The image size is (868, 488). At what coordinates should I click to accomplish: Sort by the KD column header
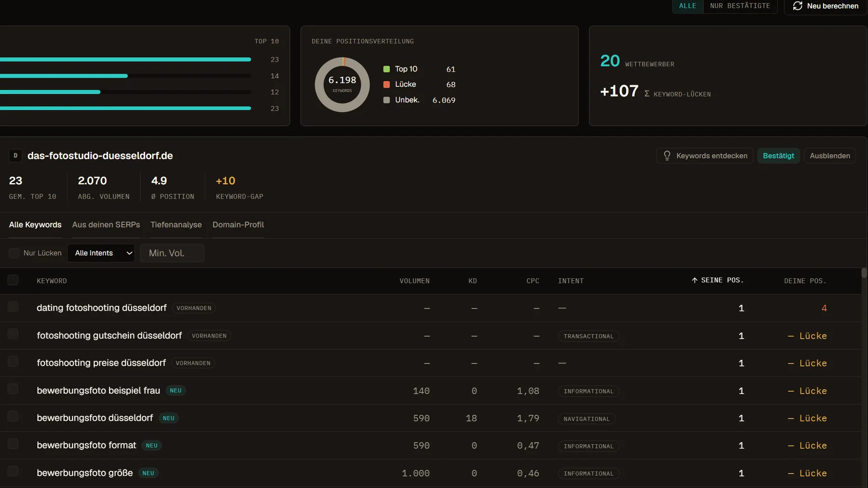[x=473, y=281]
